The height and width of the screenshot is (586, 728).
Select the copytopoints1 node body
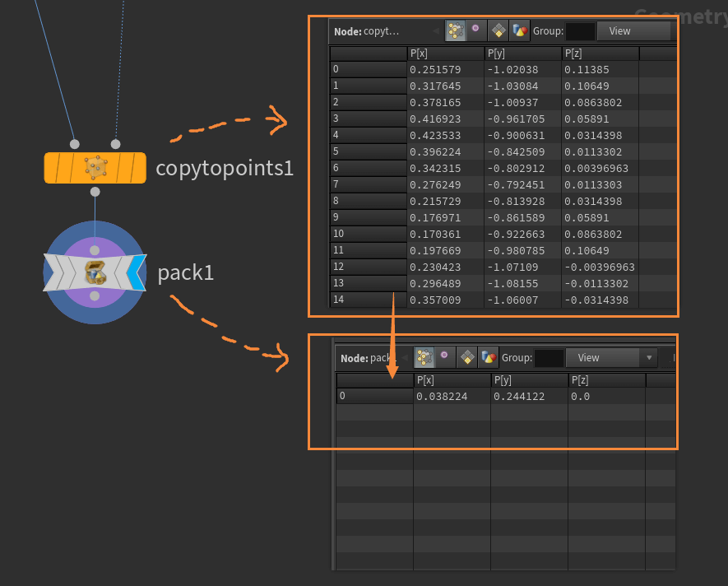click(95, 168)
